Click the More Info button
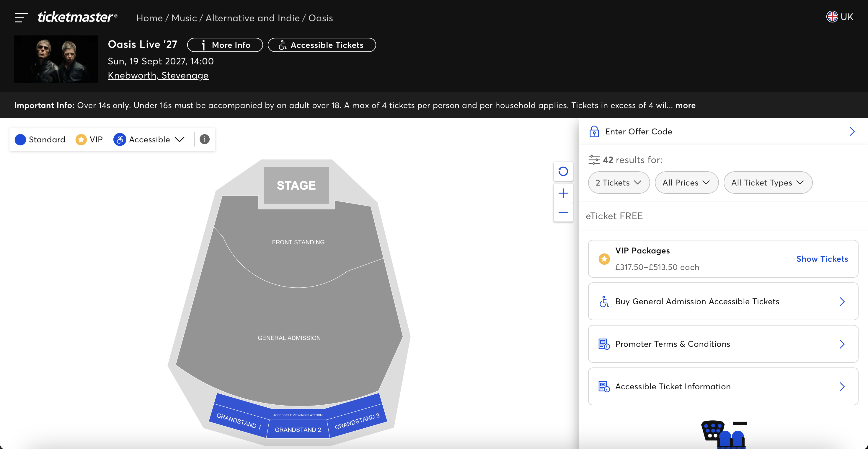 [x=225, y=45]
